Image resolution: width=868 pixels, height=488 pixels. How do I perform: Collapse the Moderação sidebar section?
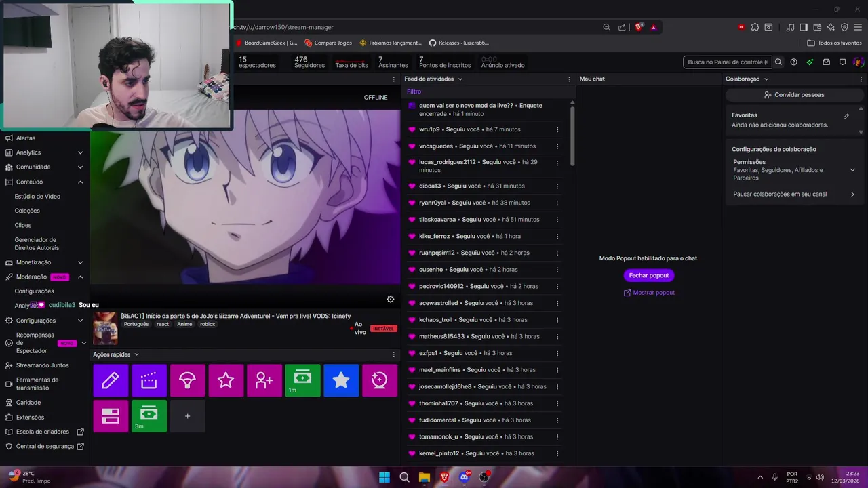coord(80,277)
